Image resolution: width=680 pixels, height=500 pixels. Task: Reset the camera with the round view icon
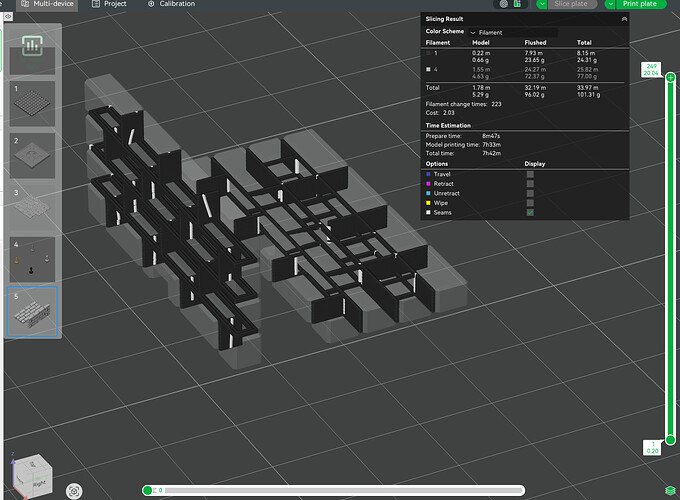pos(74,491)
